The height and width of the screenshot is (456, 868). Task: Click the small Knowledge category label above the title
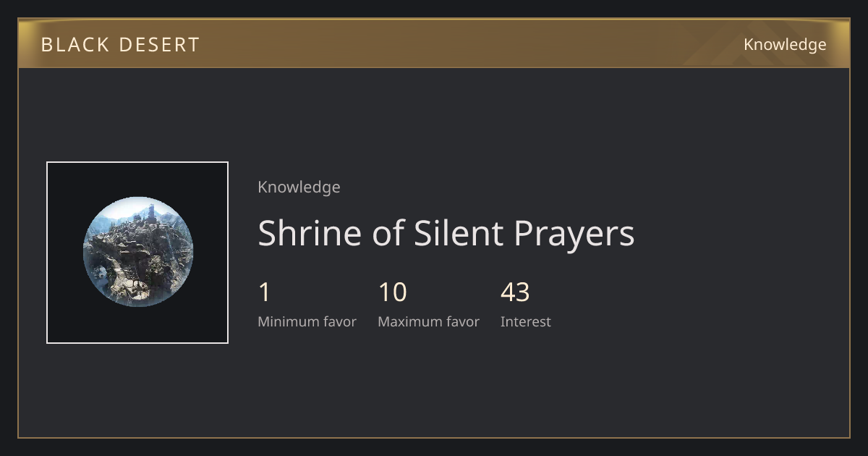(299, 187)
